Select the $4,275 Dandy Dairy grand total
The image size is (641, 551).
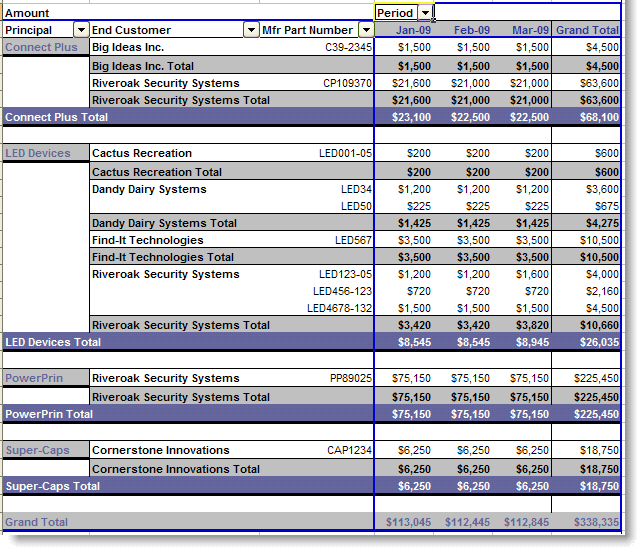[x=602, y=223]
